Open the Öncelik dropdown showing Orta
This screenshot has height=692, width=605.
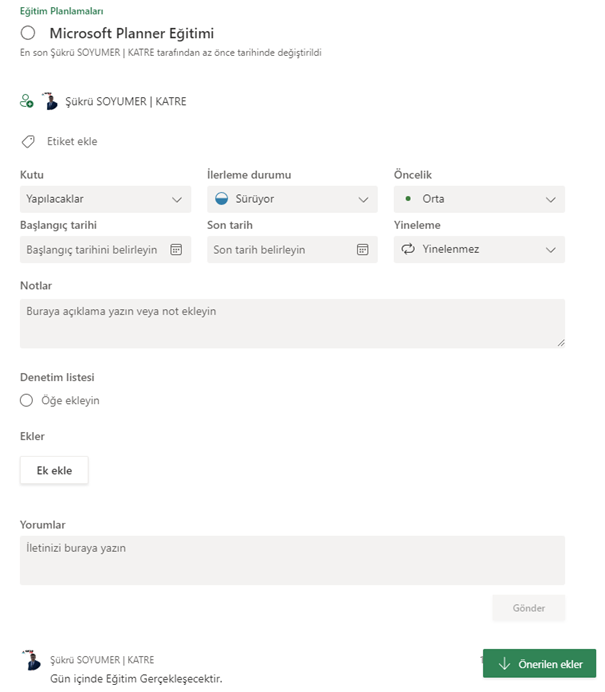coord(479,199)
